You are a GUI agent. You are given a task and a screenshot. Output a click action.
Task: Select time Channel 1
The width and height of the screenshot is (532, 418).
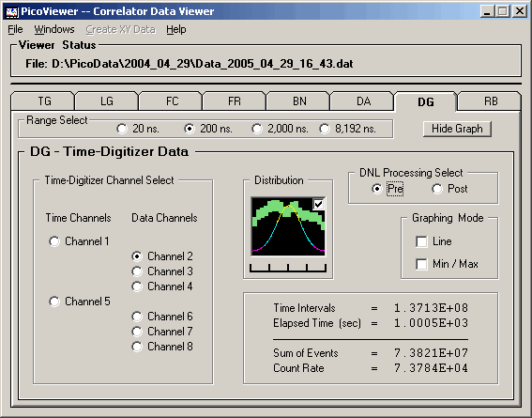tap(79, 241)
